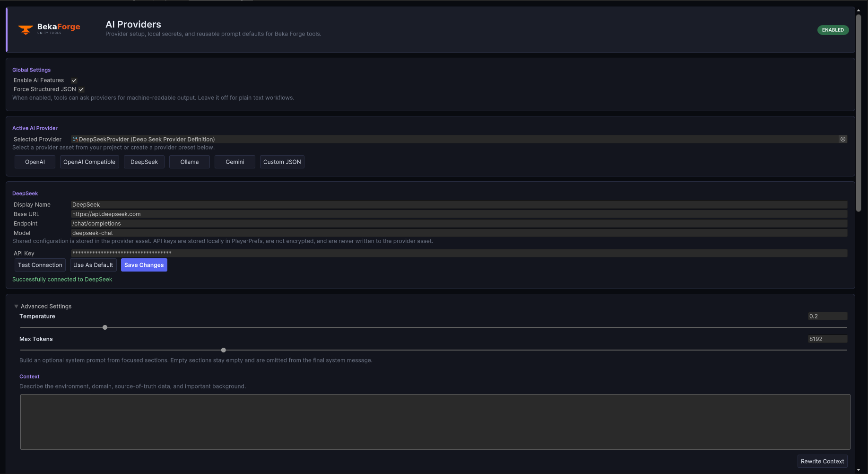Choose the Gemini provider preset
Viewport: 868px width, 474px height.
tap(235, 162)
